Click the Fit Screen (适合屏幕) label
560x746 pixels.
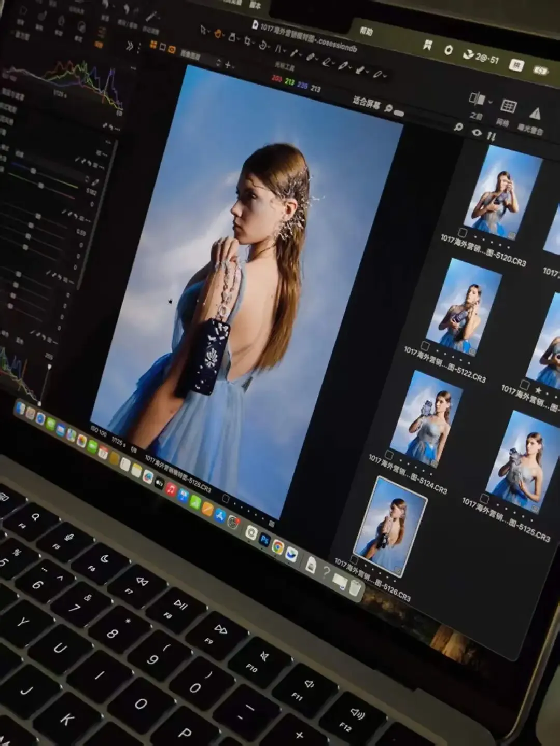coord(367,103)
